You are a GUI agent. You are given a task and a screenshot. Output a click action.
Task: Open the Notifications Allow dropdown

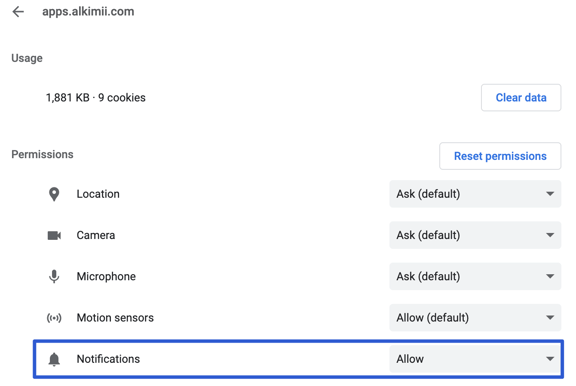point(475,359)
